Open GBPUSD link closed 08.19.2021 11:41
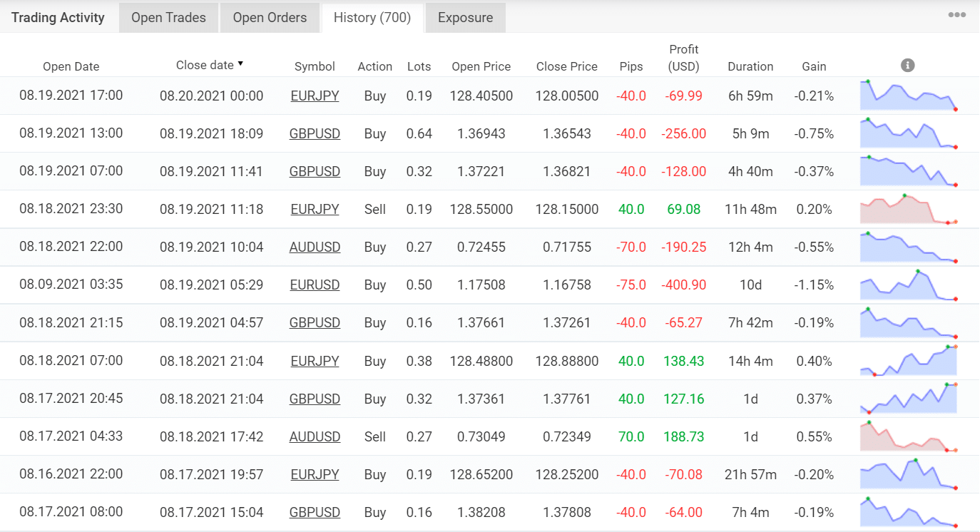Image resolution: width=980 pixels, height=532 pixels. (x=315, y=171)
